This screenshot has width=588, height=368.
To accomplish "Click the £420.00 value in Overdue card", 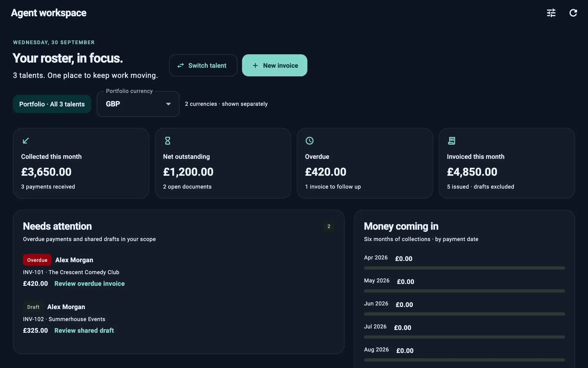I will (x=326, y=172).
